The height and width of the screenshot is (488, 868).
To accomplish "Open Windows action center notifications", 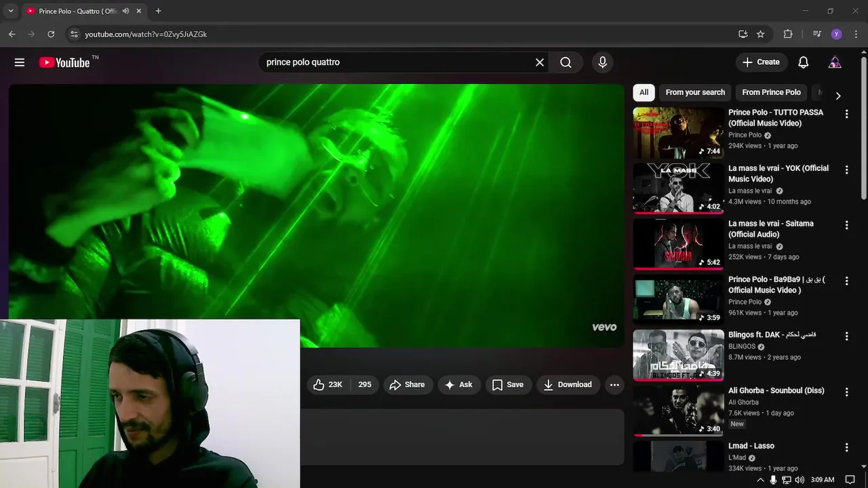I will coord(850,480).
